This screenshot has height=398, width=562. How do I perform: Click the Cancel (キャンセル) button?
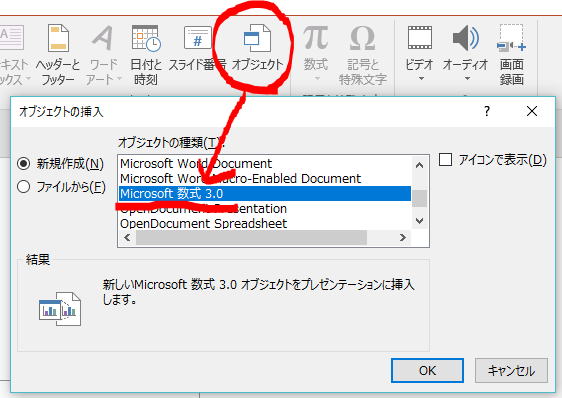(511, 370)
